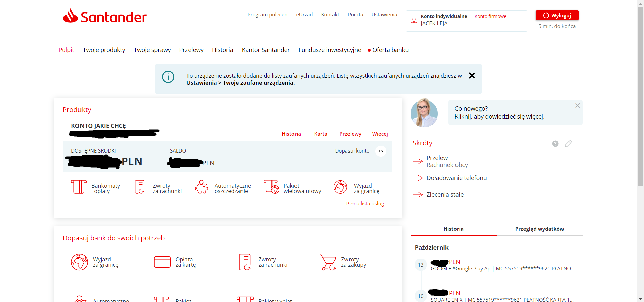The height and width of the screenshot is (302, 644).
Task: Open Pełna lista usług
Action: point(365,204)
